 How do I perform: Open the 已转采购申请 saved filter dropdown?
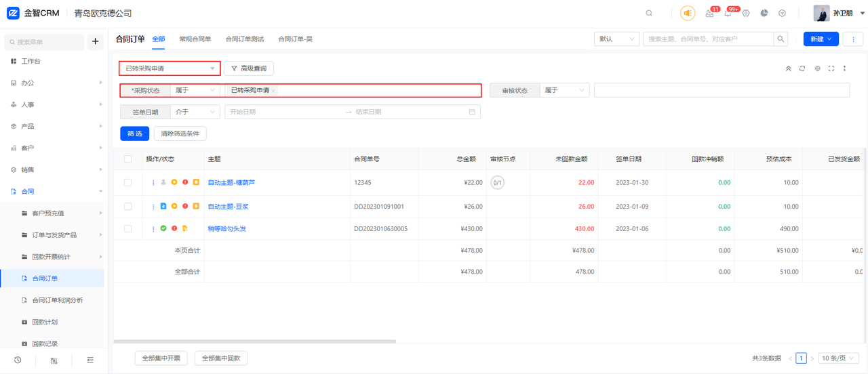pyautogui.click(x=170, y=68)
